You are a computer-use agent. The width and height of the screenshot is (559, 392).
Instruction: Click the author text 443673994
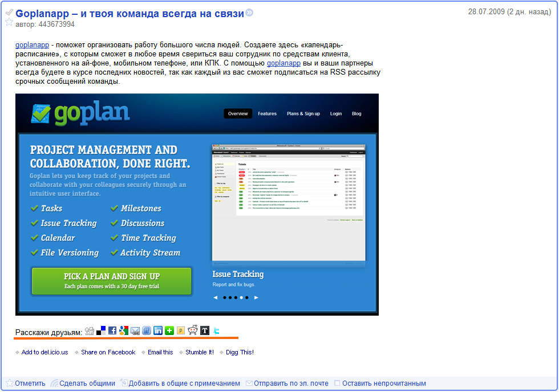pos(56,24)
